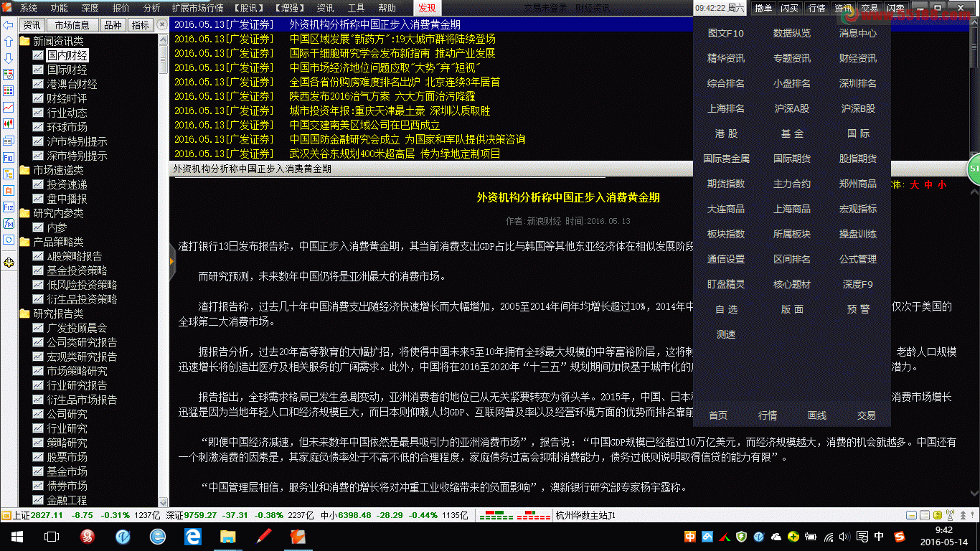The image size is (980, 551).
Task: Collapse the 研究内参类 folder
Action: pos(24,213)
